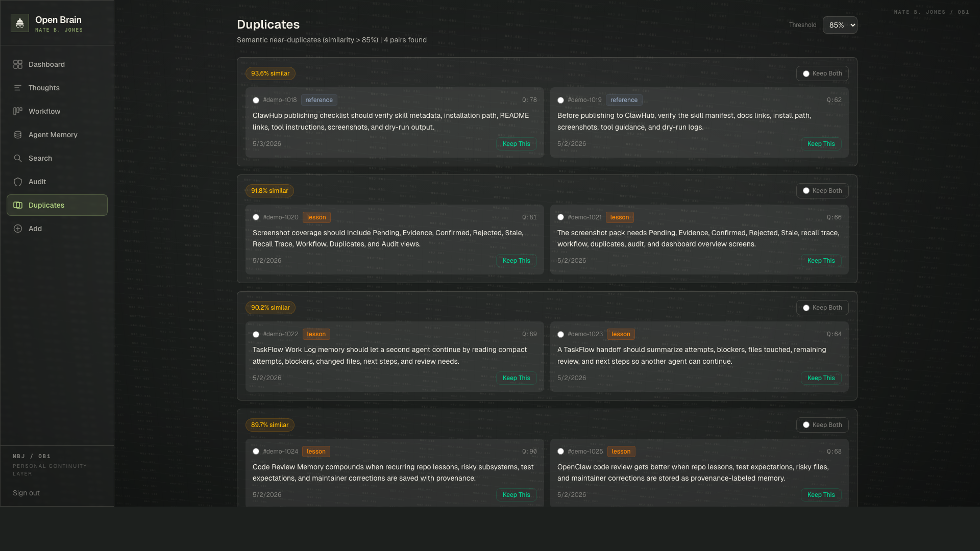Click the Agent Memory database icon

coord(18,135)
